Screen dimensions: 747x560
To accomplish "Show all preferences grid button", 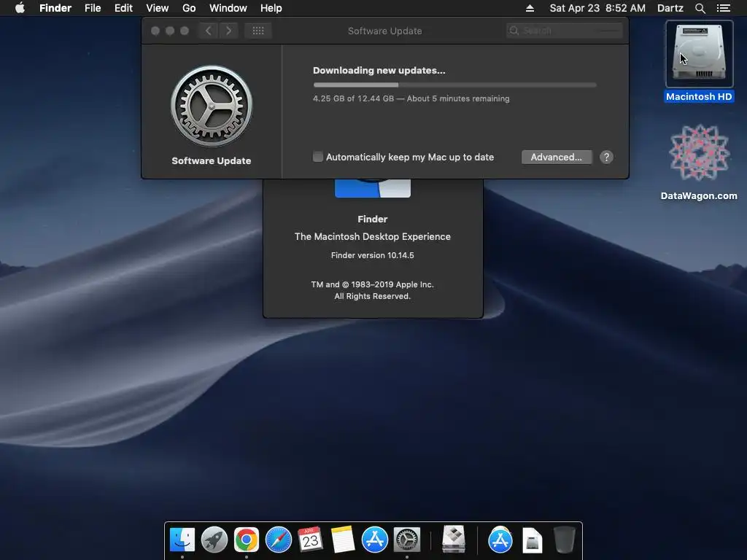I will (x=258, y=31).
